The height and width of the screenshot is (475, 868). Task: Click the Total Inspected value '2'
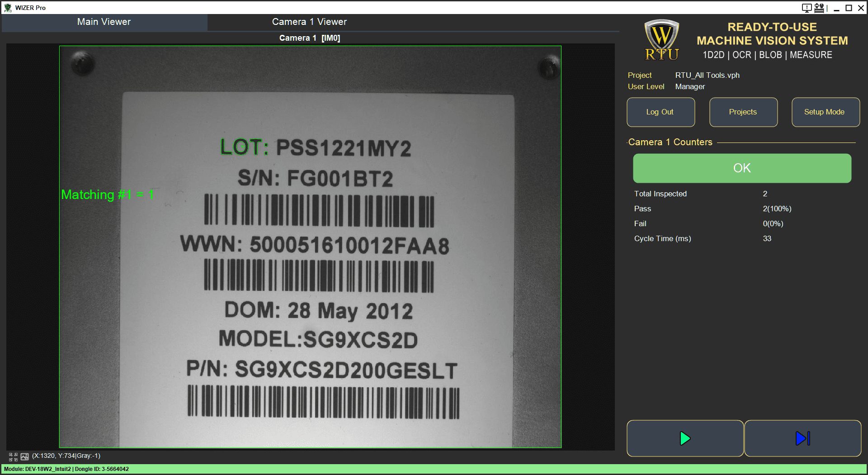765,194
